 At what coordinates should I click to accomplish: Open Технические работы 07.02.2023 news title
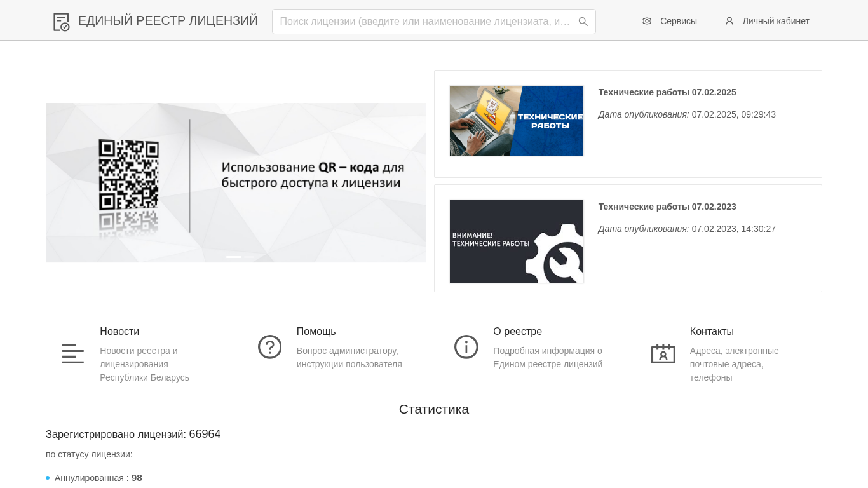pyautogui.click(x=667, y=207)
